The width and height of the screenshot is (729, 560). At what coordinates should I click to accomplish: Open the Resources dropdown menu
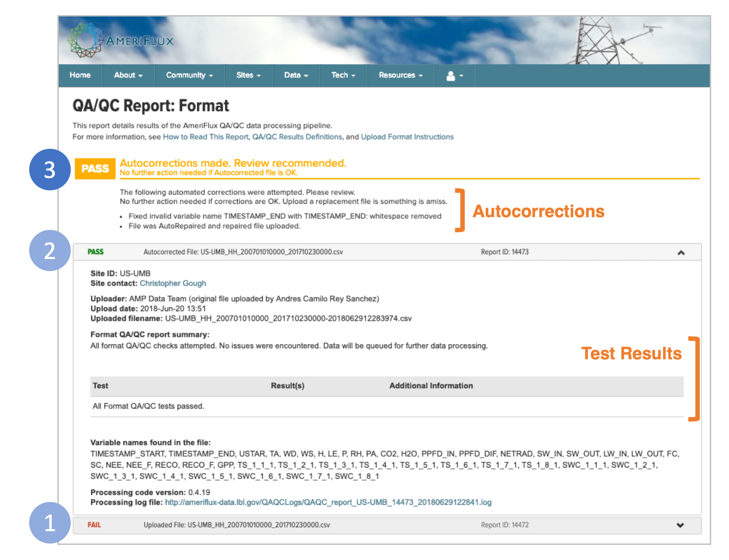coord(400,75)
